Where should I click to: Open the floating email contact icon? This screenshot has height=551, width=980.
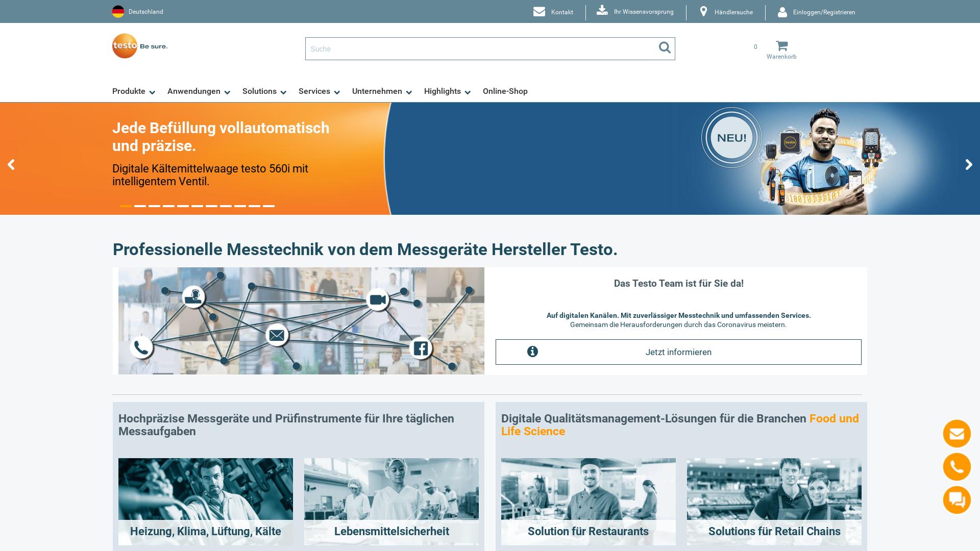click(957, 434)
